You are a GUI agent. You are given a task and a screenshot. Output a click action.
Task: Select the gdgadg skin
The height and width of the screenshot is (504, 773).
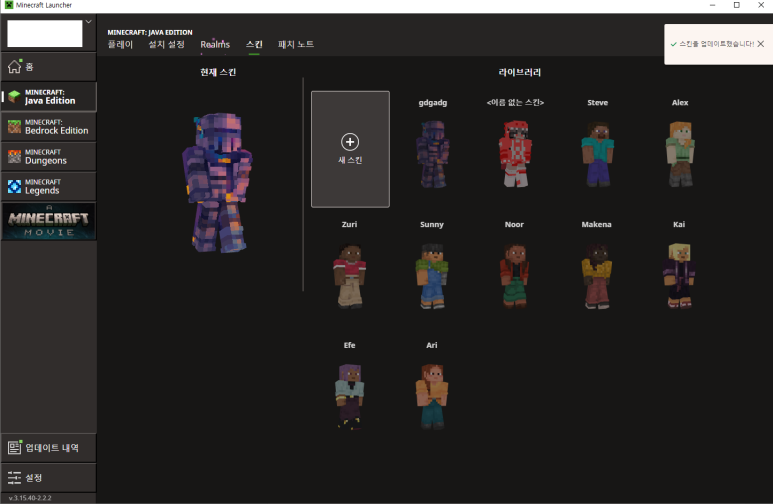(x=432, y=154)
